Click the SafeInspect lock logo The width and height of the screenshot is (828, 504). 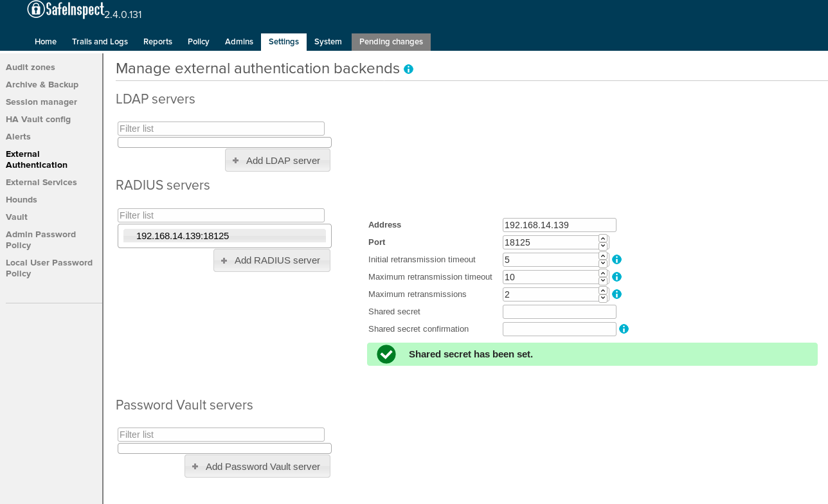point(37,9)
